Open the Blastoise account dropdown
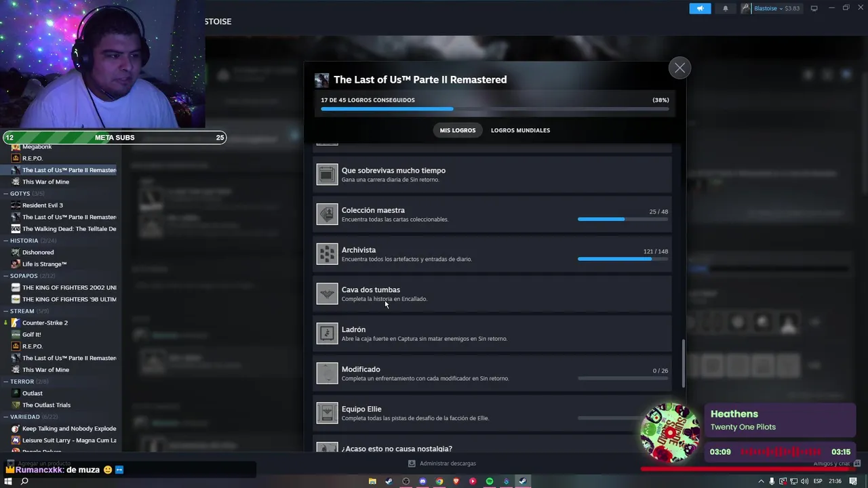This screenshot has width=868, height=488. coord(770,8)
